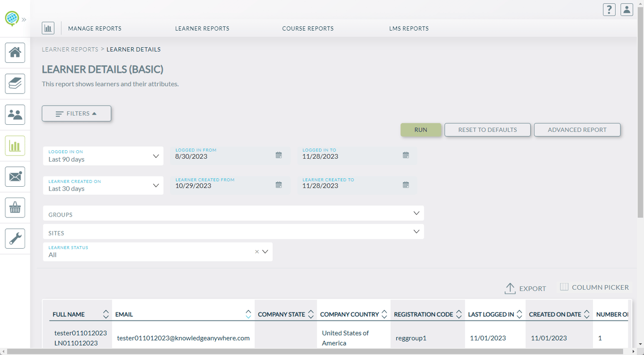Open the Messages envelope sidebar icon
The width and height of the screenshot is (644, 355).
pos(15,177)
